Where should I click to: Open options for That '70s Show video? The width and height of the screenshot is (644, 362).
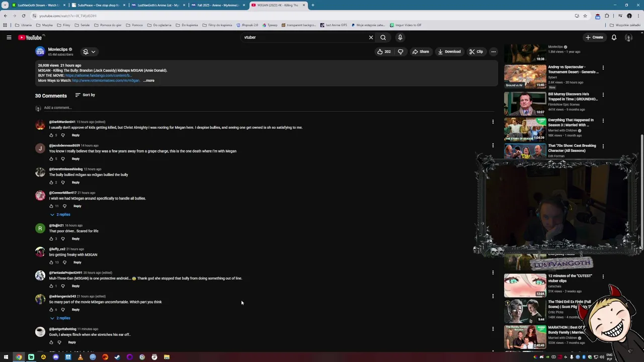[603, 146]
